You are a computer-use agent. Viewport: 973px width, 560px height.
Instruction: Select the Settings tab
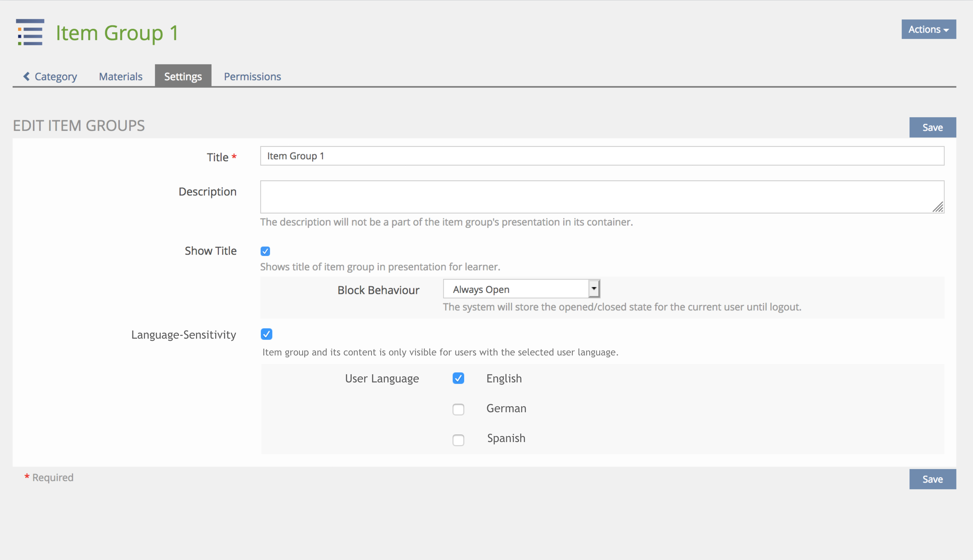tap(183, 76)
